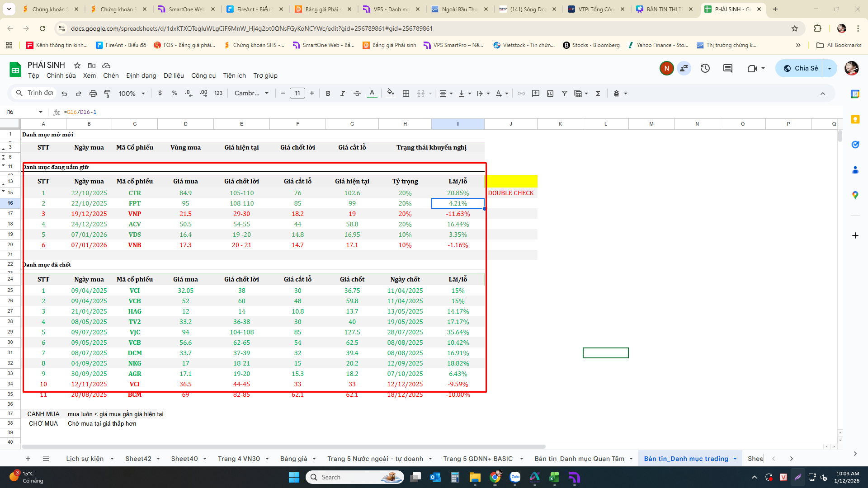Switch to the Bảng giá sheet tab
This screenshot has height=488, width=868.
pyautogui.click(x=293, y=459)
